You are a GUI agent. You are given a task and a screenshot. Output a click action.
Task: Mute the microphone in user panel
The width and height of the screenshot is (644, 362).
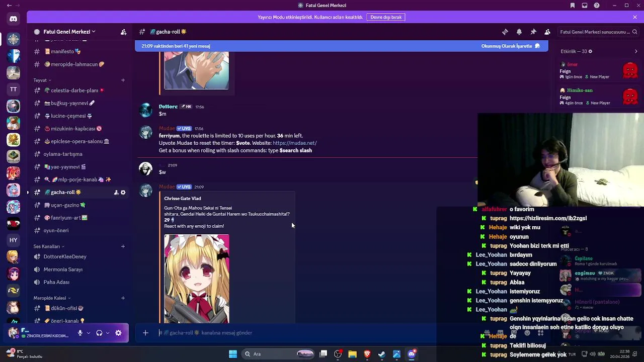(x=80, y=333)
